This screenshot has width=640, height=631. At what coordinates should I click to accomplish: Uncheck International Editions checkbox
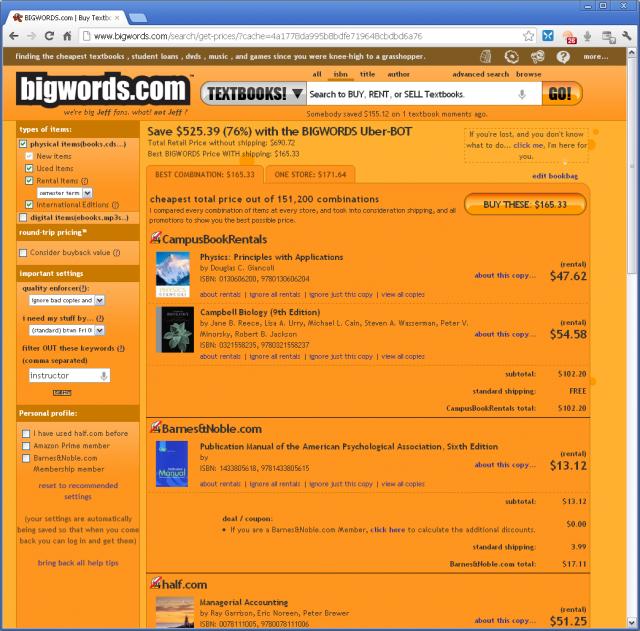point(29,204)
